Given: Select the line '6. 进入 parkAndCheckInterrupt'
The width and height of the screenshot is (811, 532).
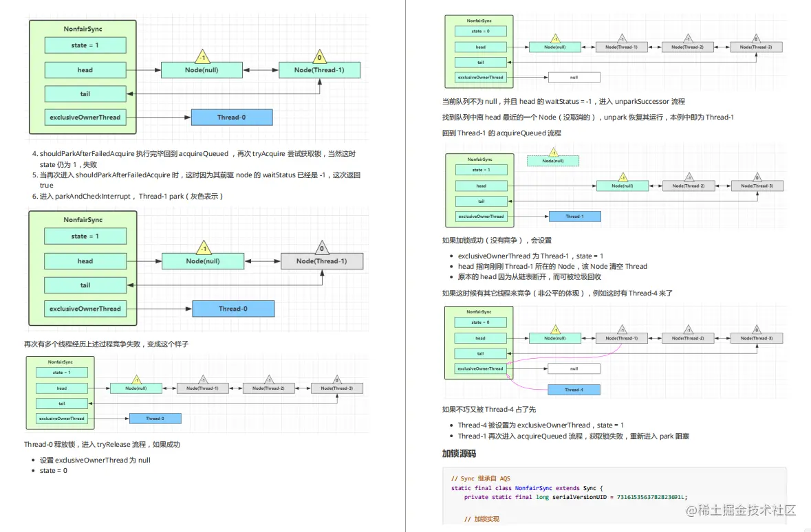Looking at the screenshot, I should [127, 197].
